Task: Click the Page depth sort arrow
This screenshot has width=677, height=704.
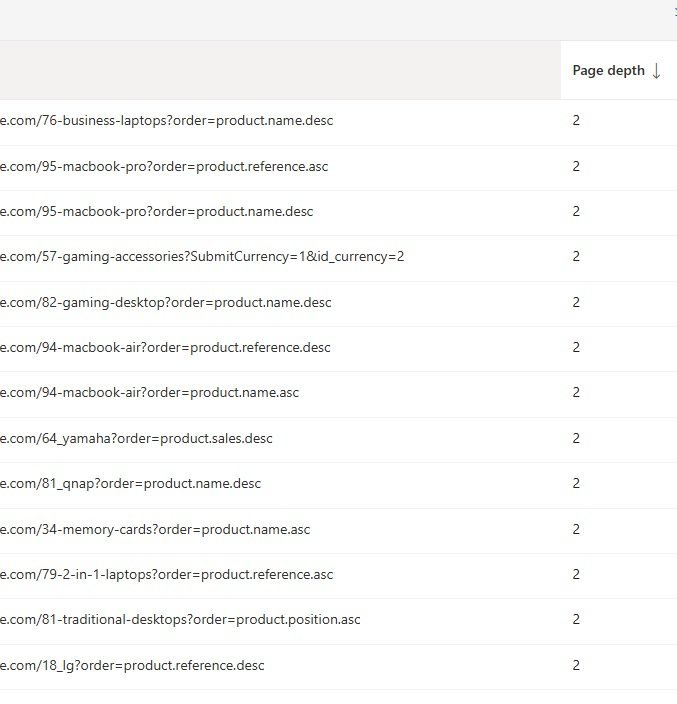Action: click(x=656, y=71)
